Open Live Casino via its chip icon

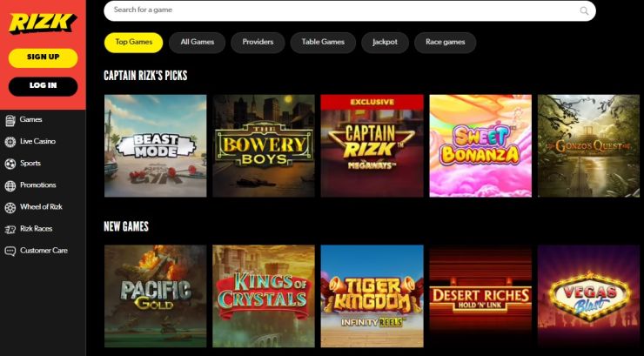(10, 142)
